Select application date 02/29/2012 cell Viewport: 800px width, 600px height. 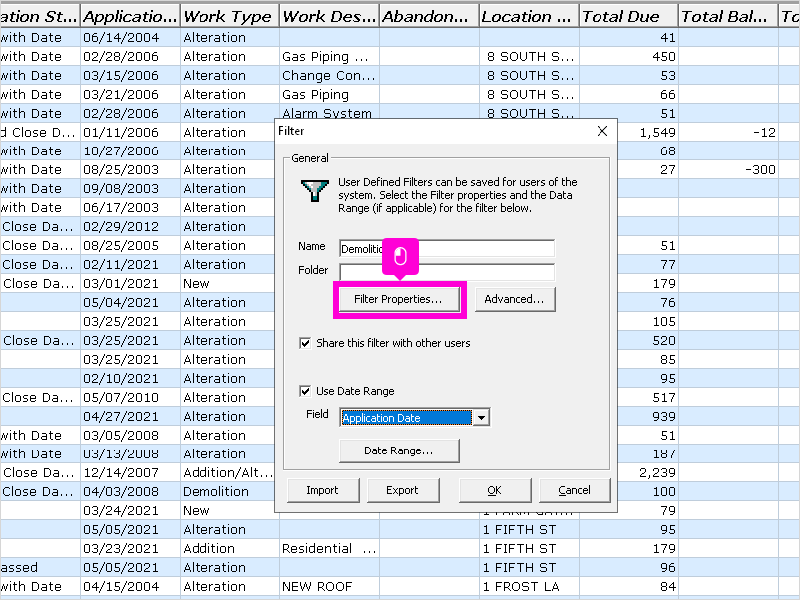[130, 227]
